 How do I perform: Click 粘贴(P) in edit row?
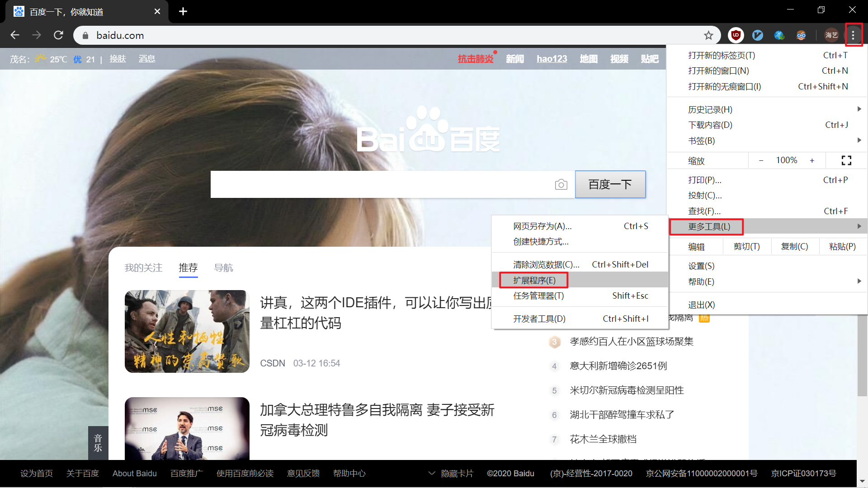(843, 247)
